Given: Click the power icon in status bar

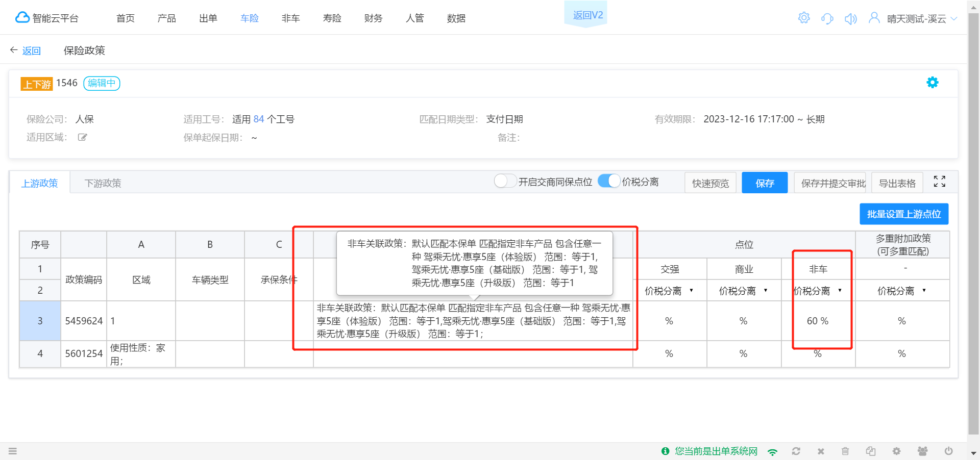Looking at the screenshot, I should pyautogui.click(x=948, y=451).
